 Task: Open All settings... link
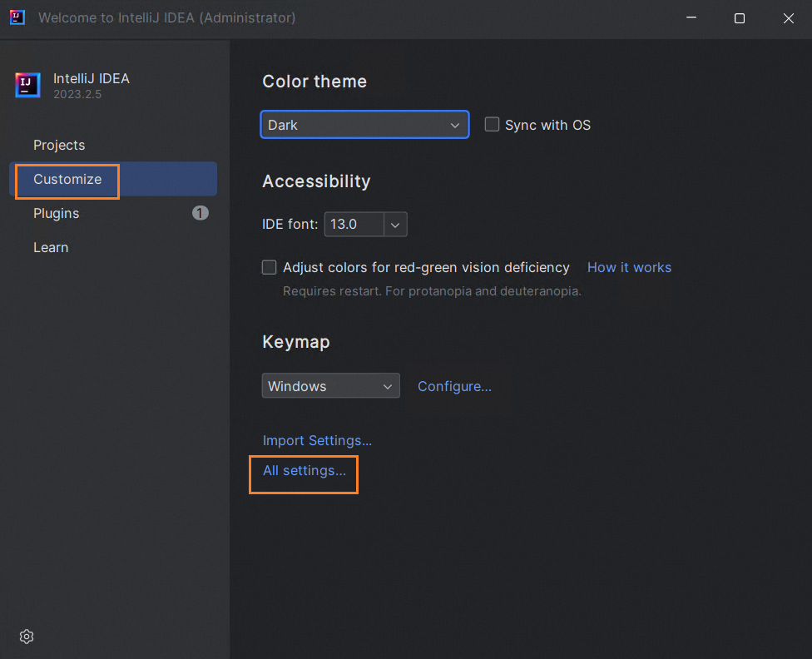[304, 470]
